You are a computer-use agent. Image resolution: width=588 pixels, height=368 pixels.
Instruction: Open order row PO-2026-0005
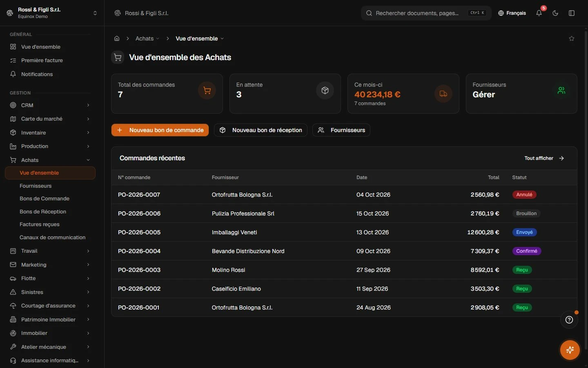pos(344,232)
